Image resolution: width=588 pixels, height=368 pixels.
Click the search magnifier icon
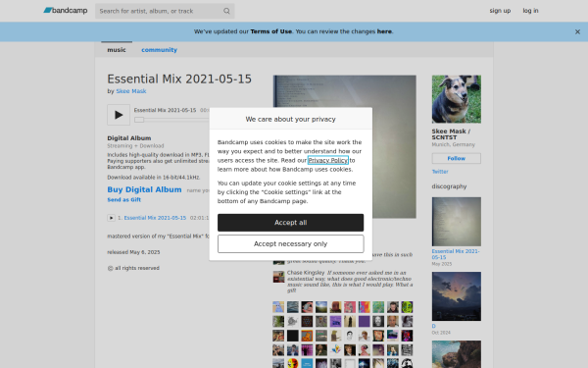[x=226, y=11]
